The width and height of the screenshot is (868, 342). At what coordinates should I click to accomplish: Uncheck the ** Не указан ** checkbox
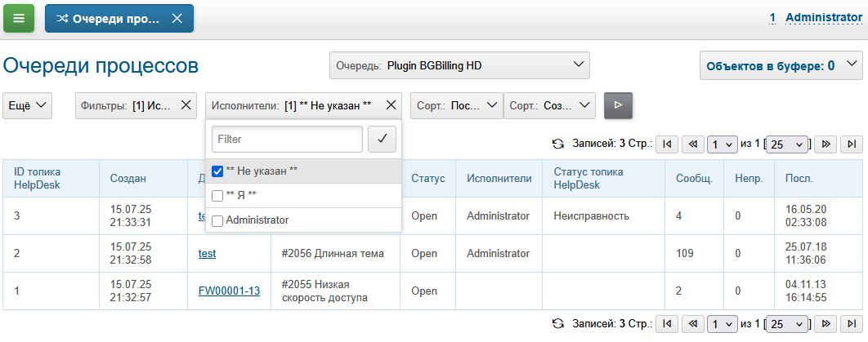tap(217, 171)
